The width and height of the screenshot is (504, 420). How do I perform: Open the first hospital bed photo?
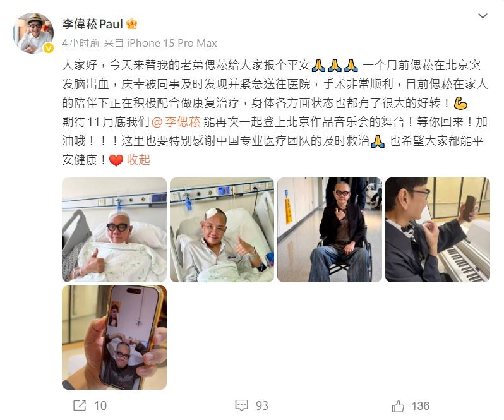(114, 230)
